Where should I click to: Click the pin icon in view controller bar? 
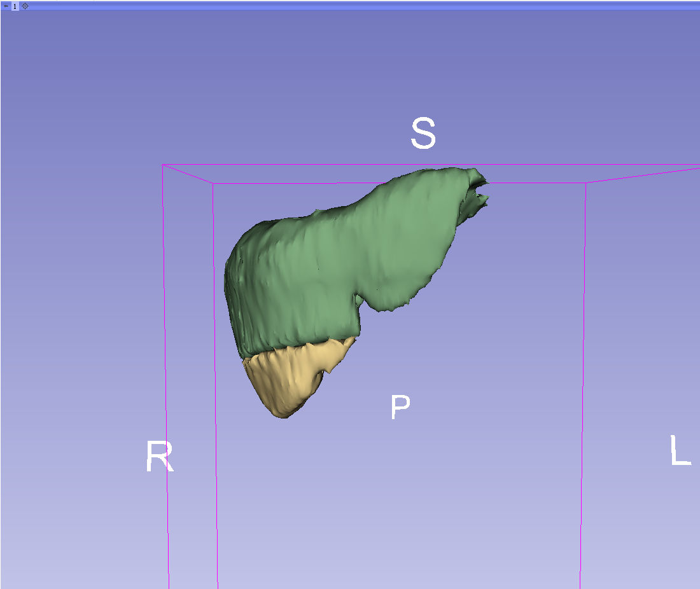click(x=5, y=6)
